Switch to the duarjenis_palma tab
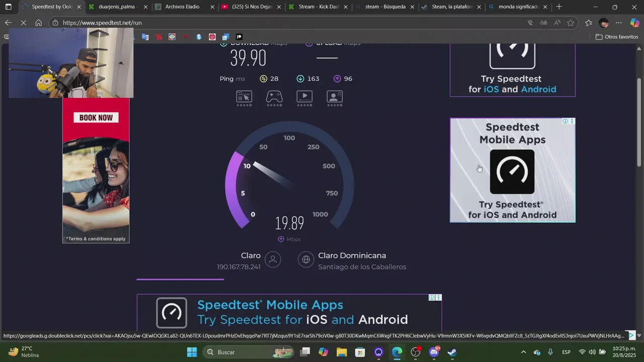 point(118,7)
